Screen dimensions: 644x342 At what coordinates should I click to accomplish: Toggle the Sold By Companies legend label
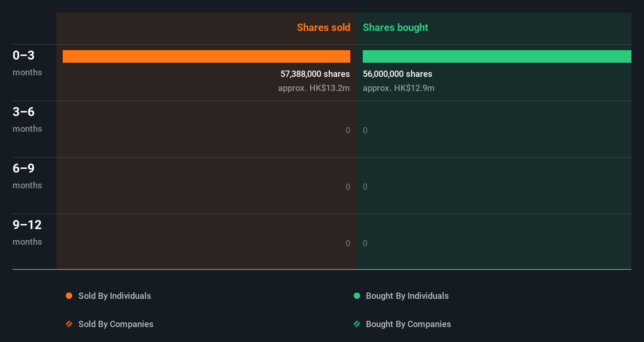pos(116,324)
